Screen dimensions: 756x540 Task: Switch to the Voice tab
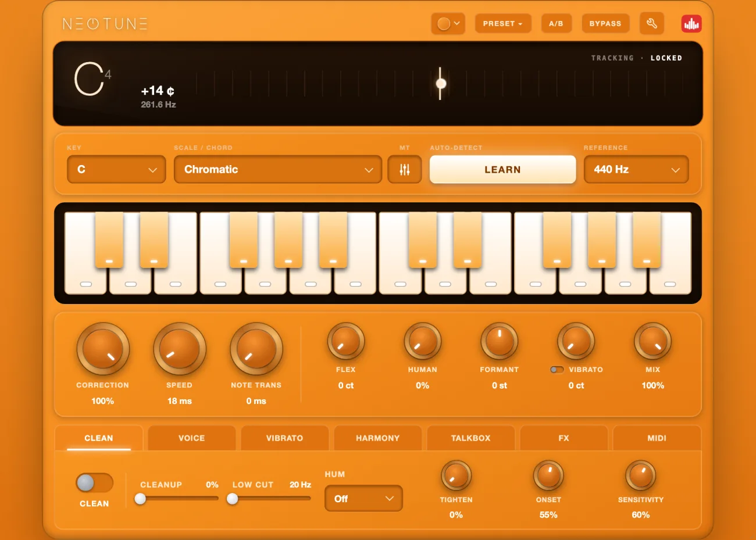coord(192,438)
